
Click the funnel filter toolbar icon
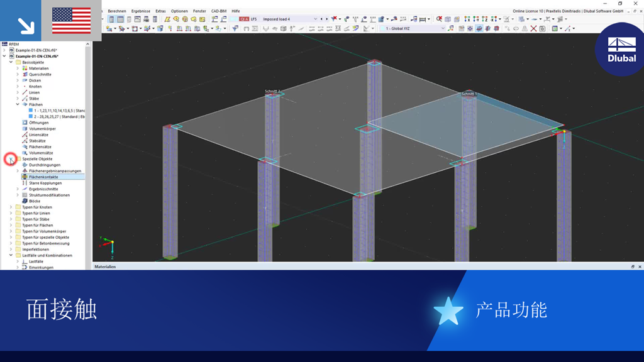[235, 28]
